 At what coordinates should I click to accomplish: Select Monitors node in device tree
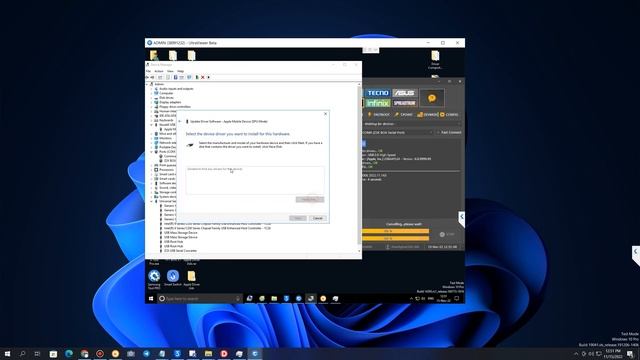click(165, 138)
